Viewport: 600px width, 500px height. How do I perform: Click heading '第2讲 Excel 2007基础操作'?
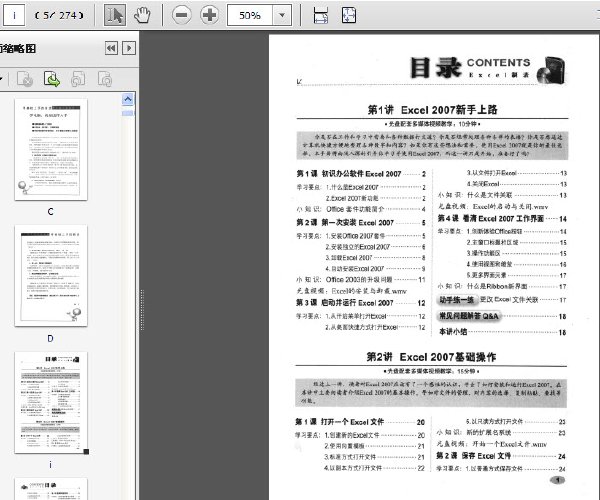[431, 357]
